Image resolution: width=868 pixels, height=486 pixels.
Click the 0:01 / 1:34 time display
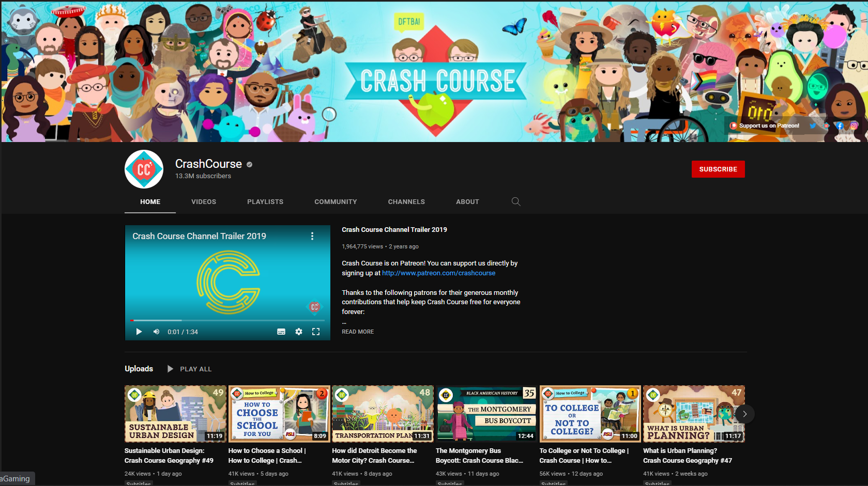pyautogui.click(x=182, y=332)
